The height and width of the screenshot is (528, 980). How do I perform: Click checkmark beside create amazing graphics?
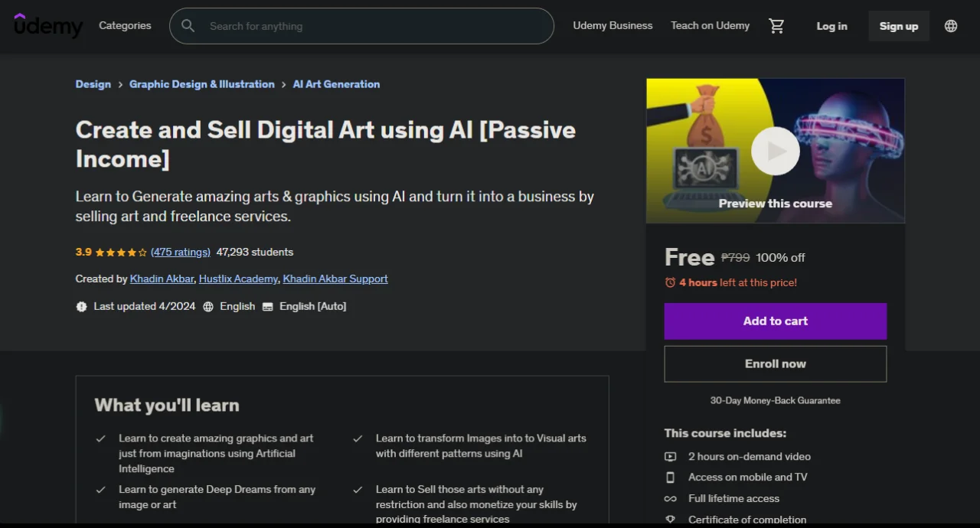100,438
